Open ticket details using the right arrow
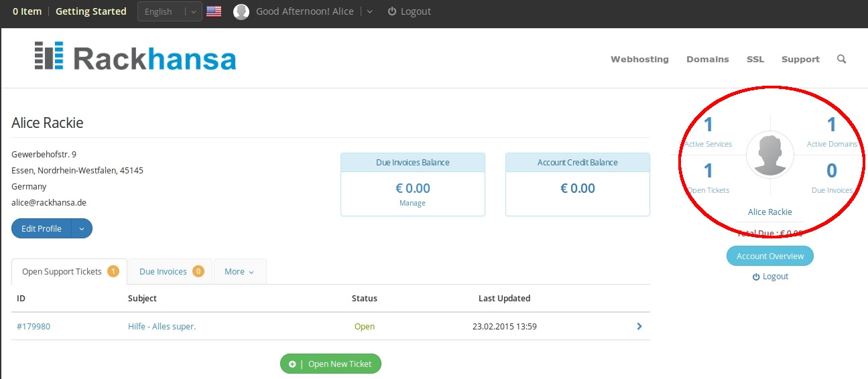This screenshot has width=868, height=379. 639,327
